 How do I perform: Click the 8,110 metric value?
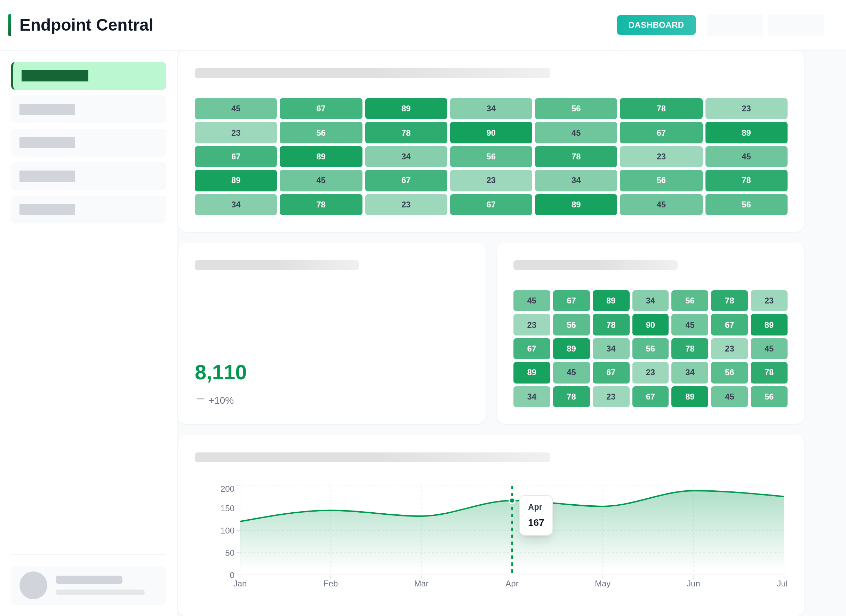coord(221,372)
